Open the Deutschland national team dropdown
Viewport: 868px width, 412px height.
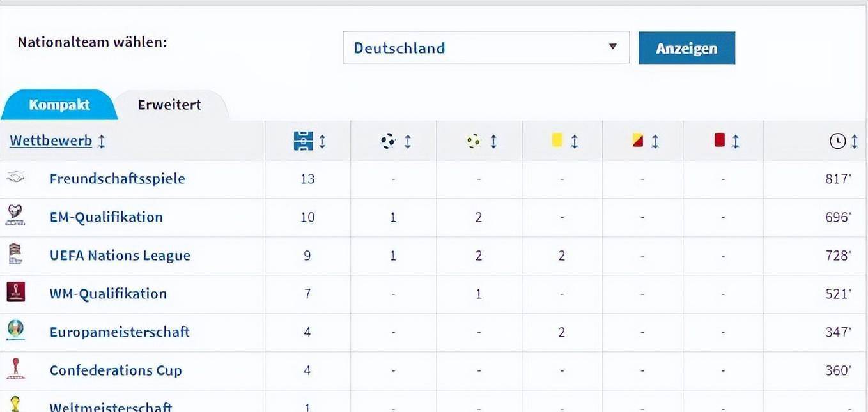[486, 47]
